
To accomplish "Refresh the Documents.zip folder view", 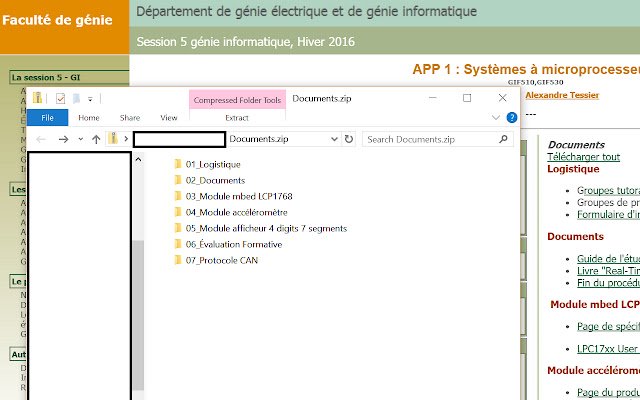I will click(348, 139).
